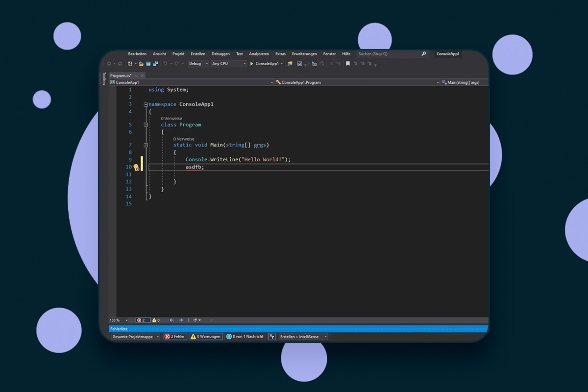
Task: Go to the next issue with the right blue arrow
Action: 181,320
